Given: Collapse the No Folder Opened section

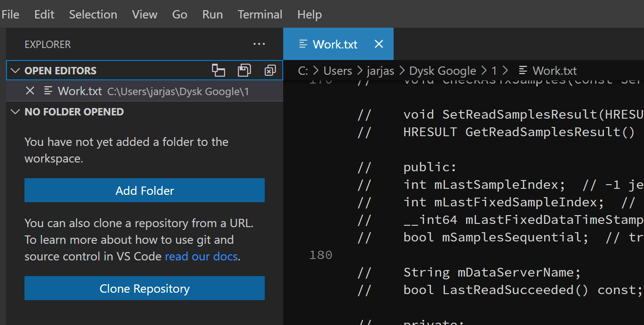Looking at the screenshot, I should coord(15,112).
